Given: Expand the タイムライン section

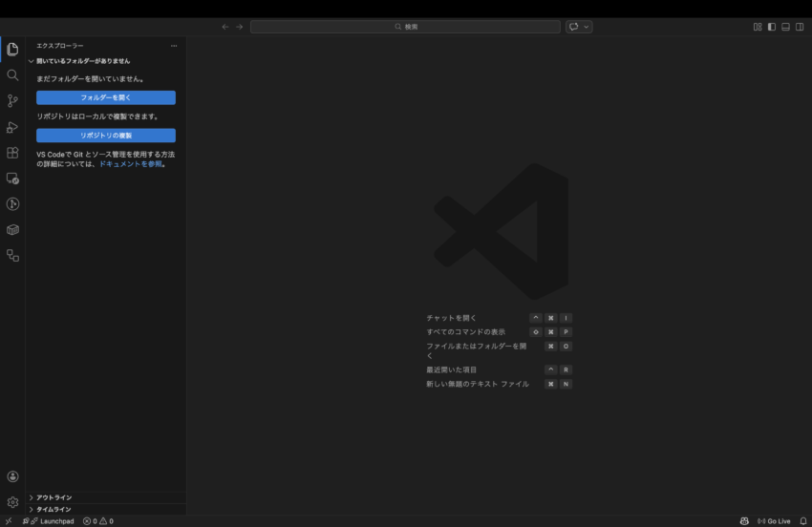Looking at the screenshot, I should click(53, 510).
